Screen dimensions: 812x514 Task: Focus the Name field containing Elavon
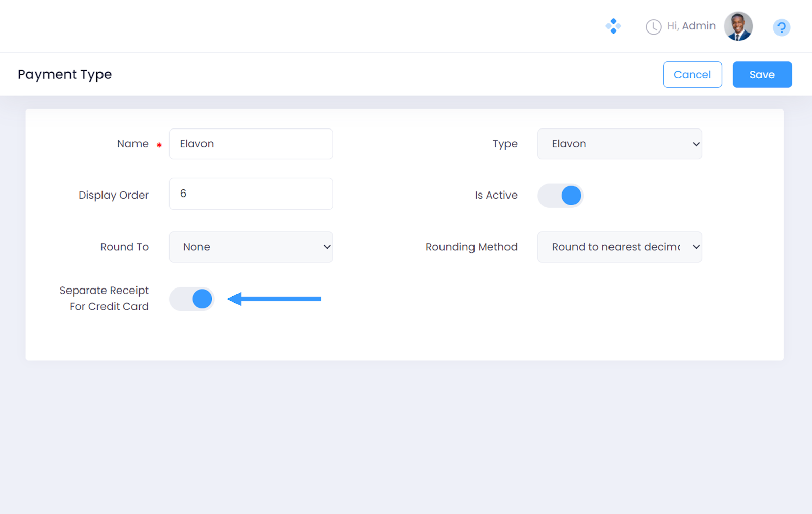[251, 144]
